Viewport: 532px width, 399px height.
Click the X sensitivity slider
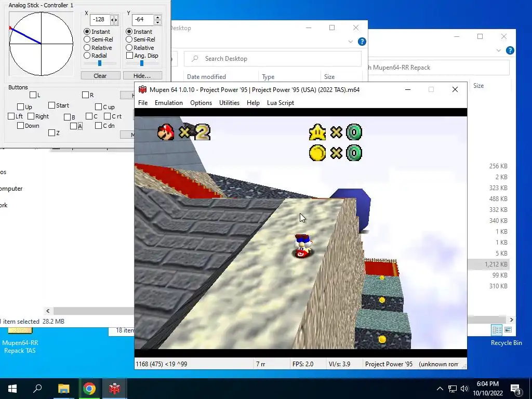click(100, 63)
